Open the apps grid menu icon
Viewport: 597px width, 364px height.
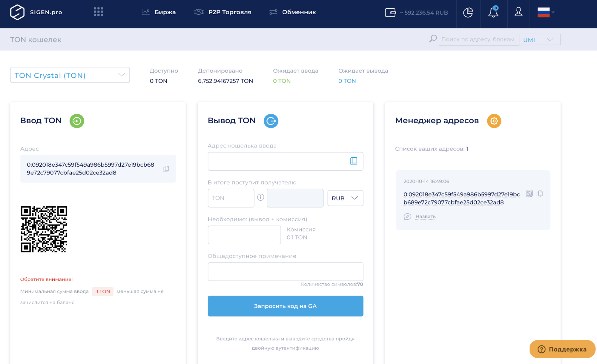coord(98,12)
